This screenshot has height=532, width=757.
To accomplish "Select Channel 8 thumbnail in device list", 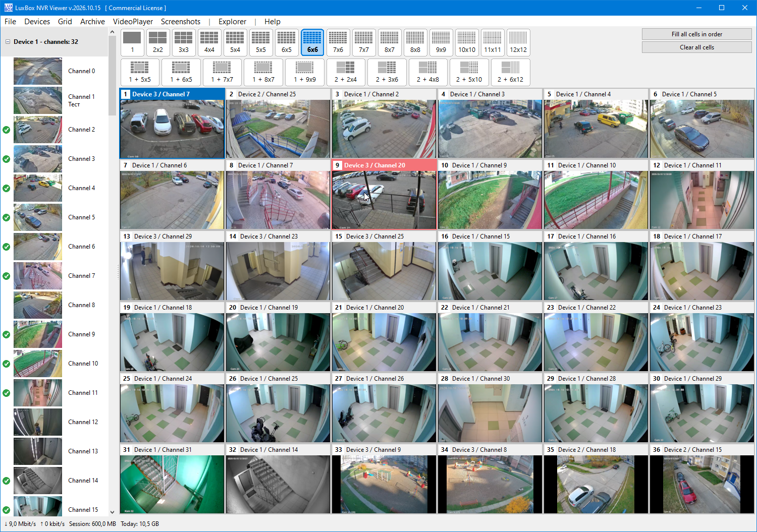I will pos(38,305).
